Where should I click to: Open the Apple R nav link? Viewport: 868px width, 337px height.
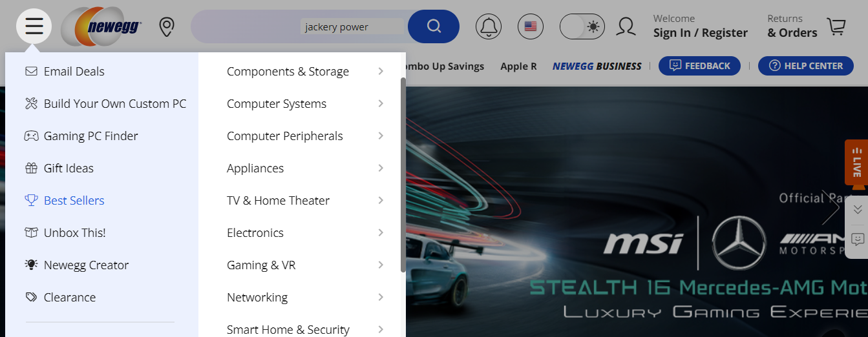pyautogui.click(x=518, y=66)
